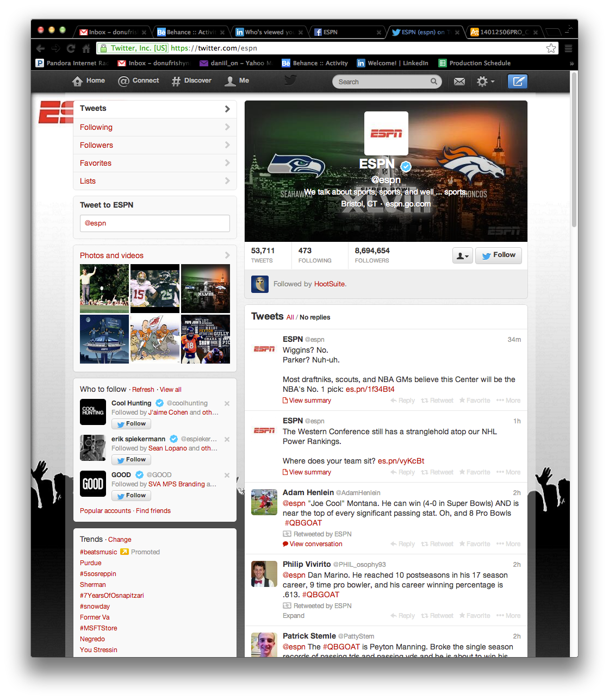
Task: Click the Find friends link
Action: click(x=153, y=511)
